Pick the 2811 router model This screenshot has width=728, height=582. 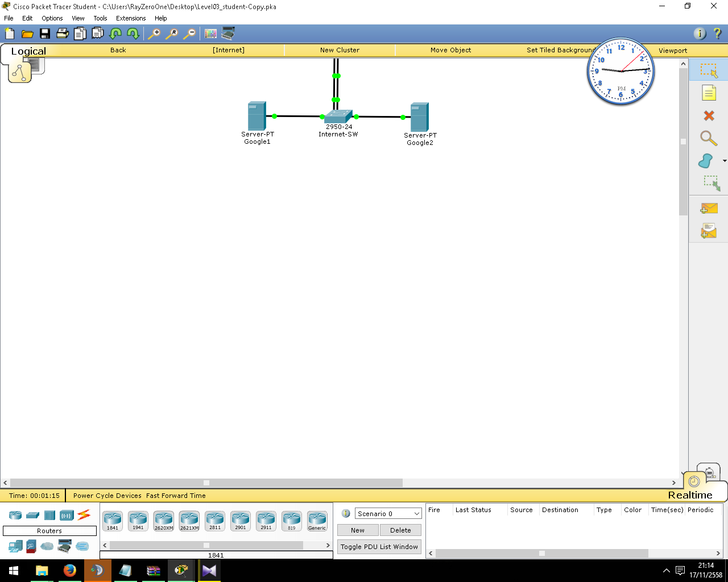[x=215, y=521]
